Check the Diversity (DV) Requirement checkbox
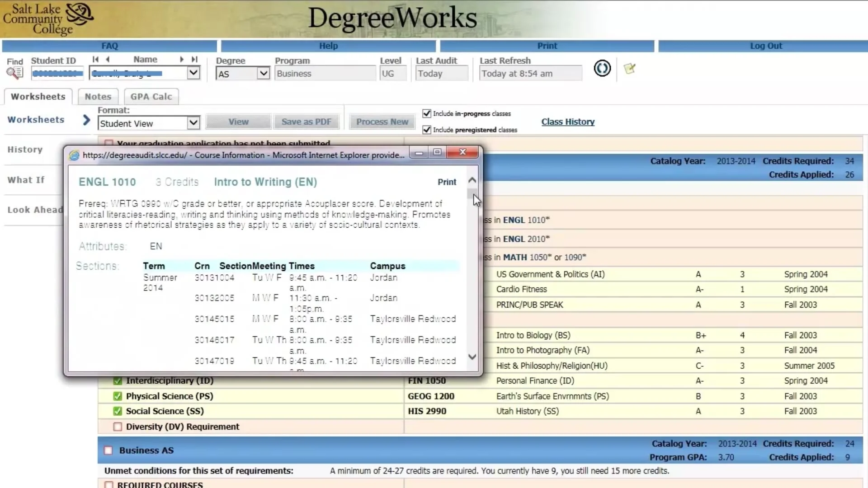This screenshot has width=868, height=488. pos(117,427)
